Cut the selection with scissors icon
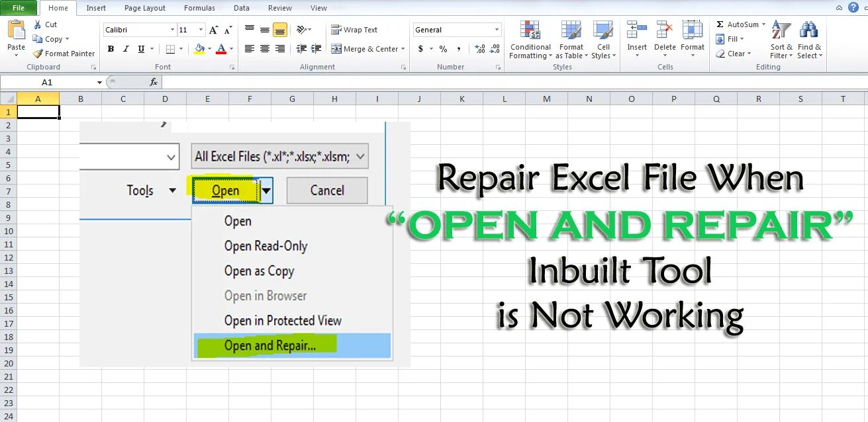 tap(38, 24)
